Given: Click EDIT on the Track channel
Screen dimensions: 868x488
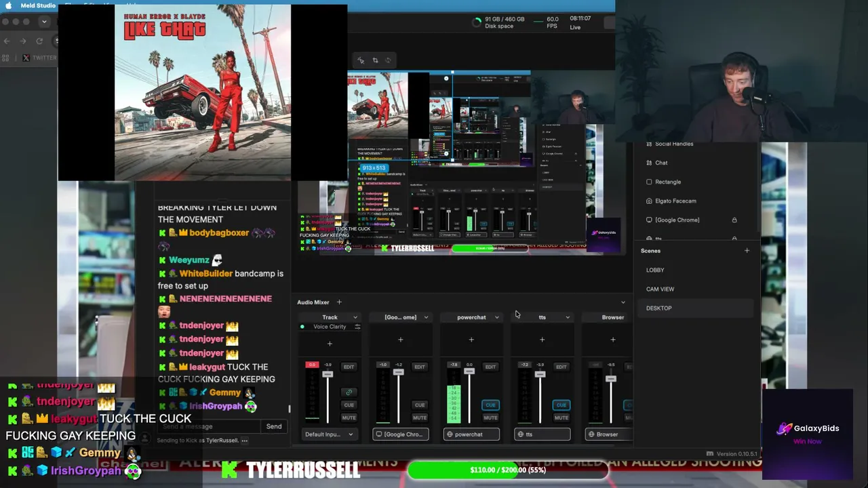Looking at the screenshot, I should 349,367.
